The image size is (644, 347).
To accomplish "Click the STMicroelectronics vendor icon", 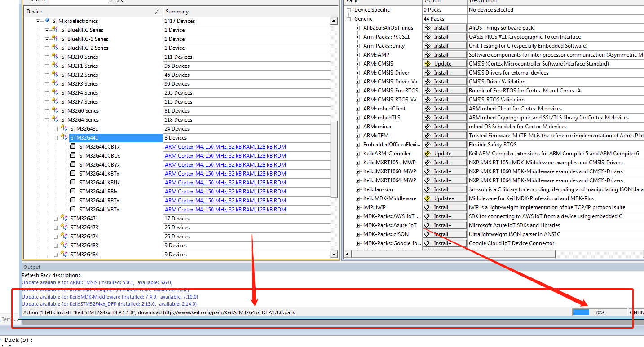I will point(47,21).
